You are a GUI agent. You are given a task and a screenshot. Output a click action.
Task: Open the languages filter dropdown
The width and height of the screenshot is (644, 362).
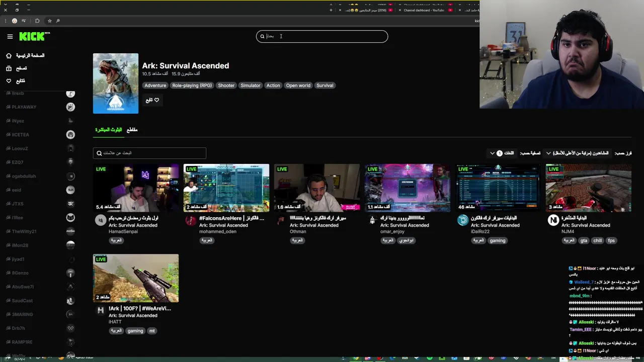[x=503, y=153]
